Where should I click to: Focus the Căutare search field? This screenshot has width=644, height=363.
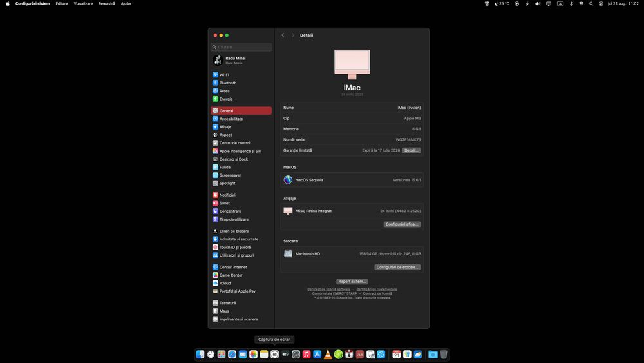pyautogui.click(x=241, y=47)
